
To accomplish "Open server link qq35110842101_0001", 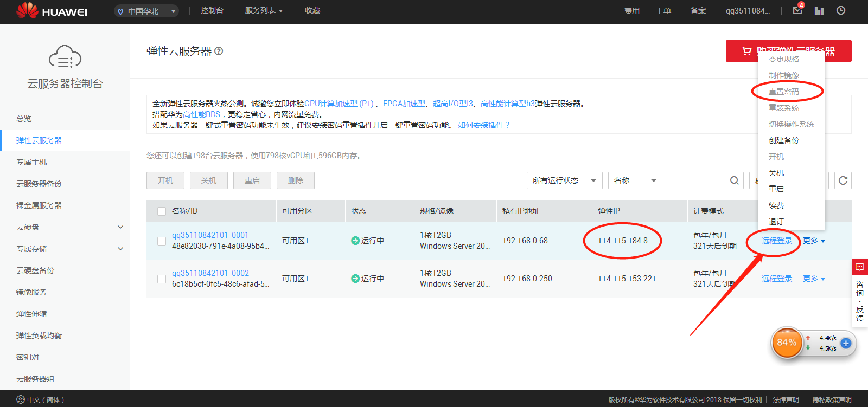I will [x=210, y=235].
